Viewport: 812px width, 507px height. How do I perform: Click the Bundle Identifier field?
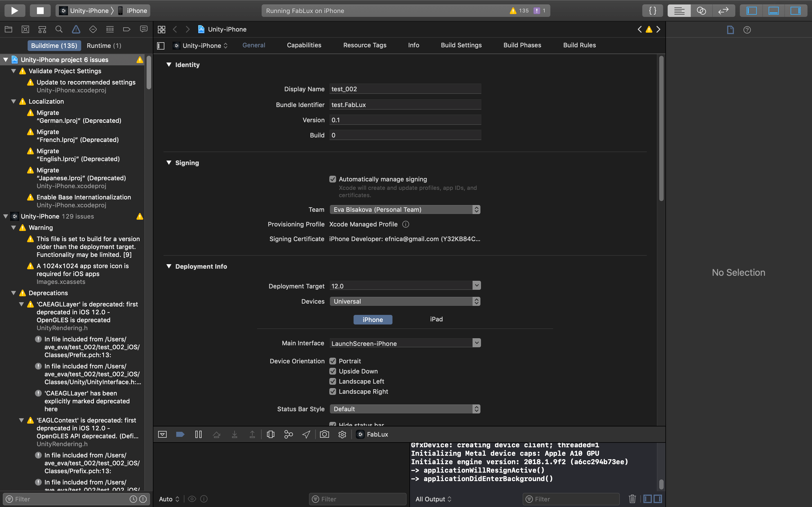coord(405,104)
